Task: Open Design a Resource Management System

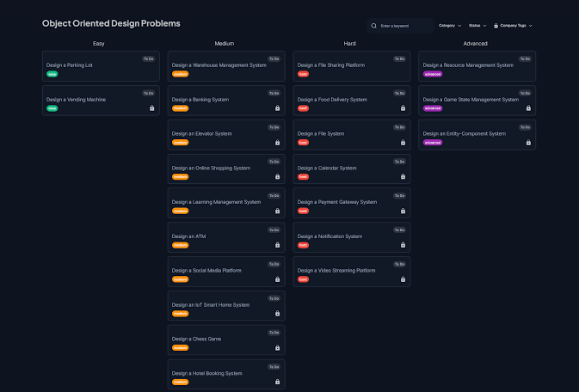Action: [x=477, y=66]
